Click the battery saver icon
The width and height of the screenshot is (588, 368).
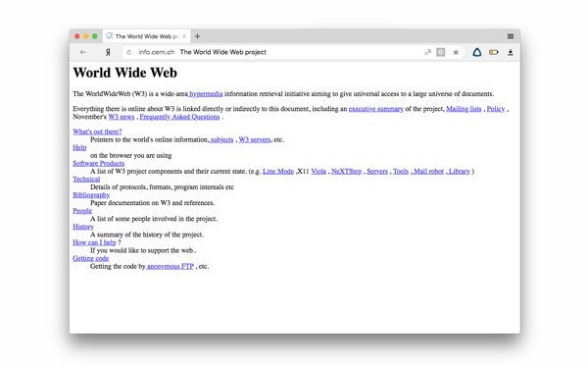494,52
